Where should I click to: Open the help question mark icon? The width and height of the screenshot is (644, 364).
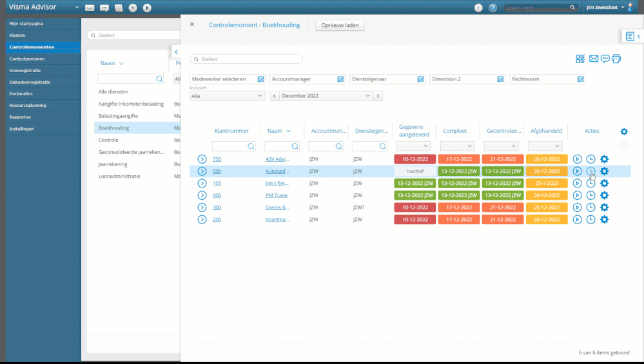pyautogui.click(x=493, y=8)
